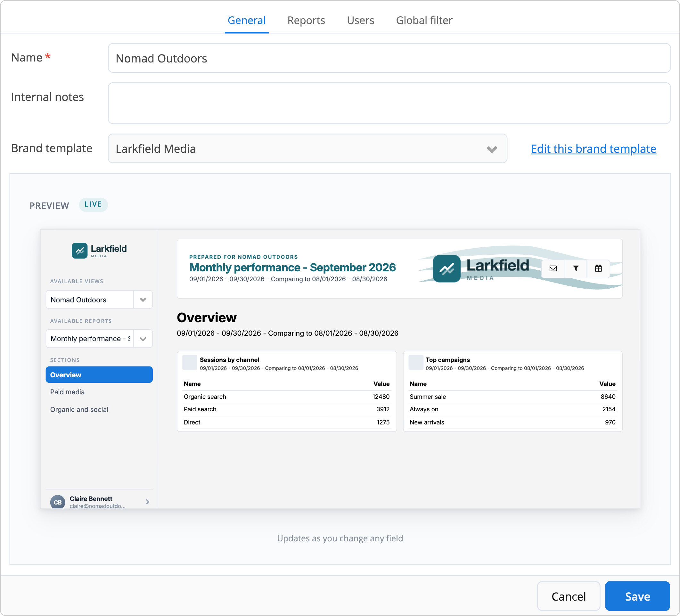The image size is (680, 616).
Task: Click the New arrivals campaign row
Action: click(513, 423)
